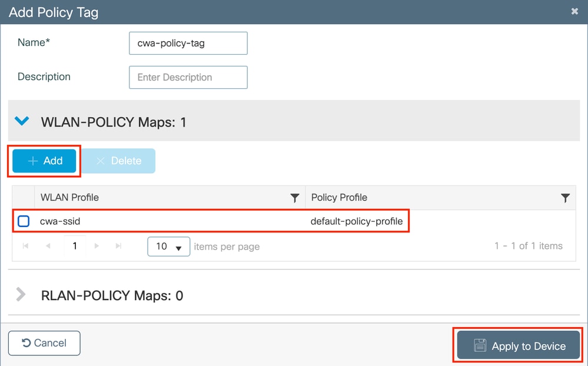Open the items per page dropdown

click(168, 247)
